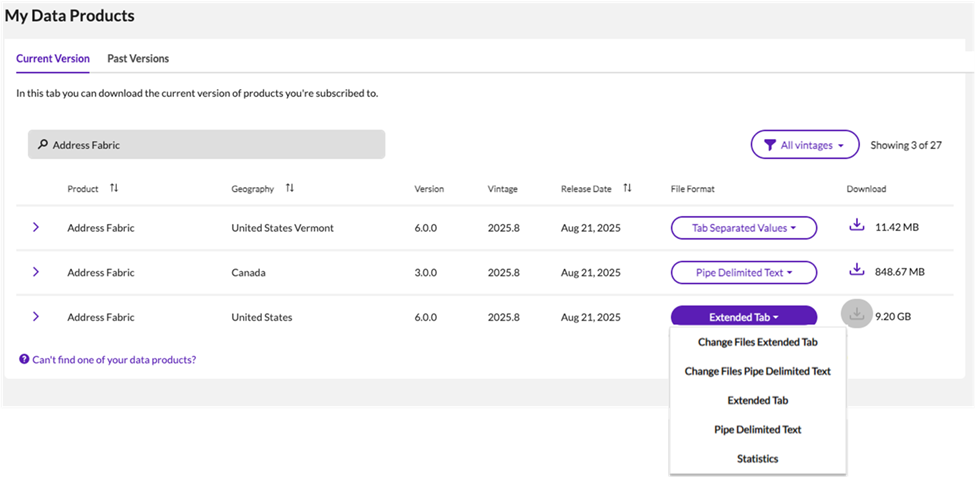
Task: Sort the table by Product column
Action: click(114, 188)
